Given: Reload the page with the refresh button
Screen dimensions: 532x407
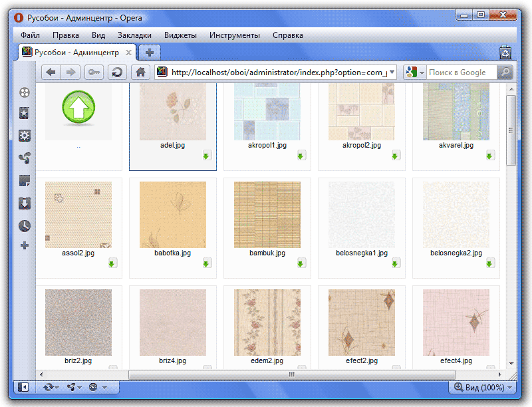Looking at the screenshot, I should tap(117, 72).
